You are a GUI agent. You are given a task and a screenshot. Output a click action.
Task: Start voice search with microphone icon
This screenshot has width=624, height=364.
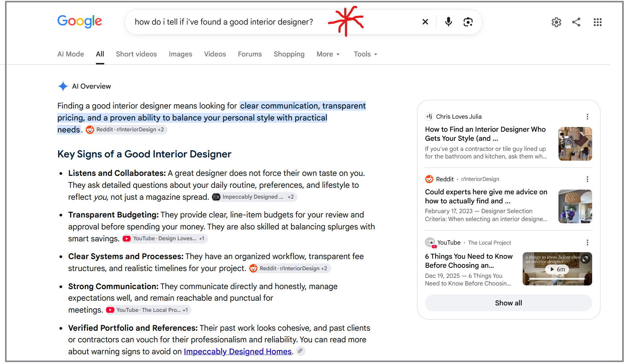[448, 22]
